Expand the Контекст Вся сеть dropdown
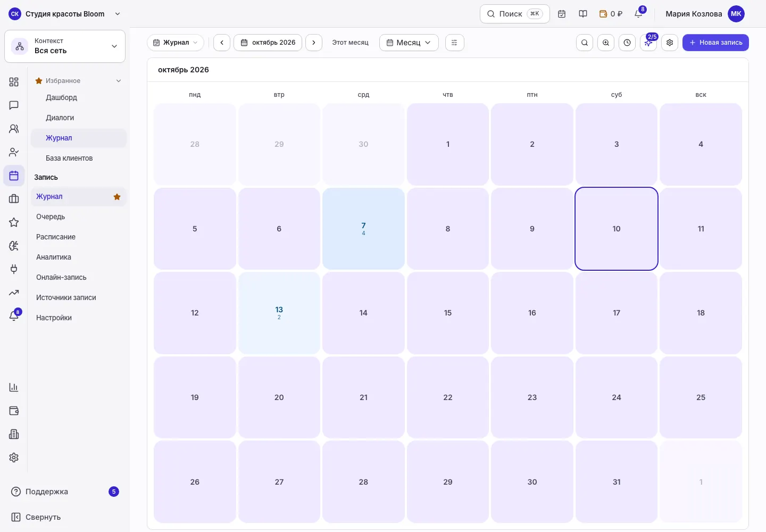The height and width of the screenshot is (532, 766). 65,46
